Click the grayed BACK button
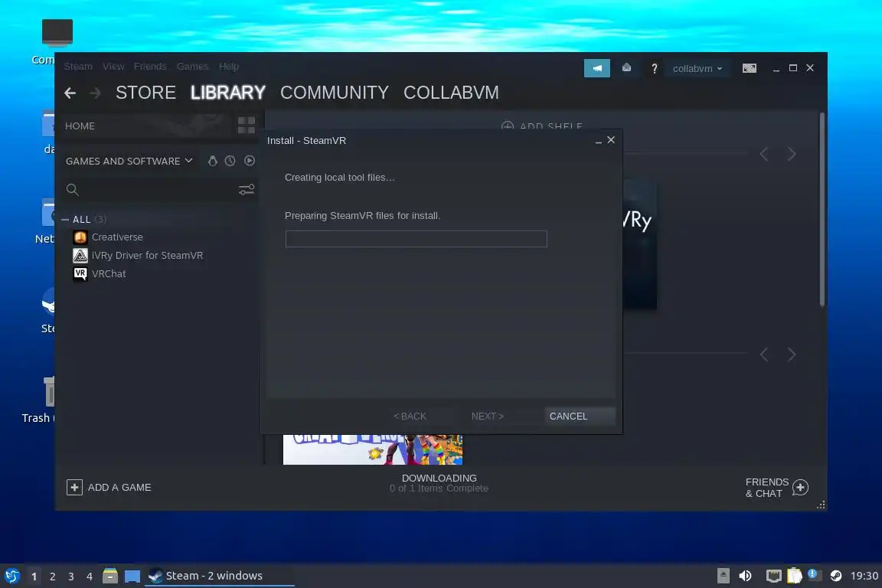The image size is (882, 588). (x=410, y=416)
